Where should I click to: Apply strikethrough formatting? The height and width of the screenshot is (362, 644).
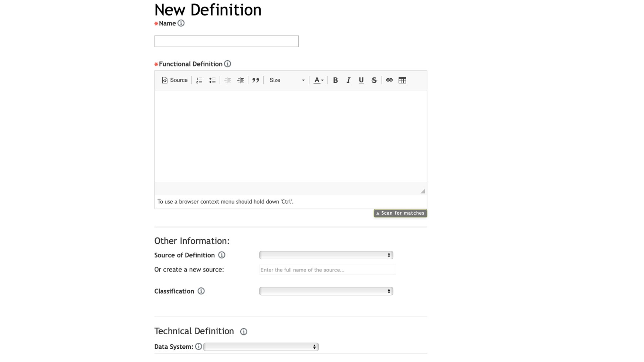(x=374, y=80)
